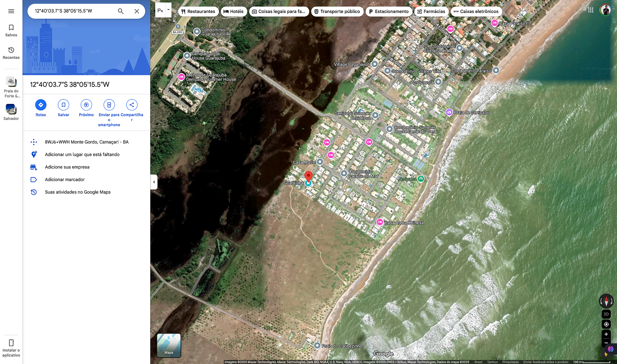617x364 pixels.
Task: Open Recentes history
Action: point(11,53)
